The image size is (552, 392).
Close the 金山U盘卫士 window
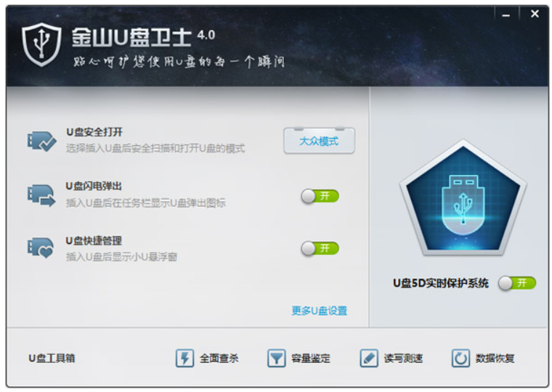click(535, 14)
